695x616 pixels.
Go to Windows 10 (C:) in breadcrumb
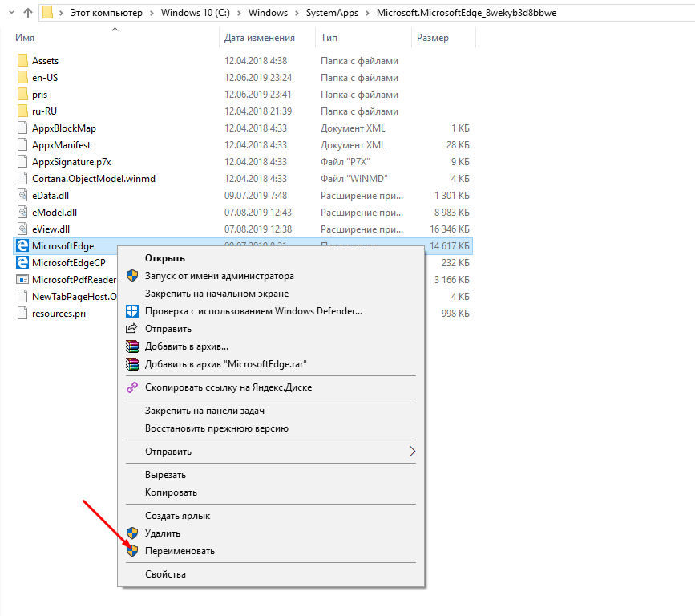point(196,13)
